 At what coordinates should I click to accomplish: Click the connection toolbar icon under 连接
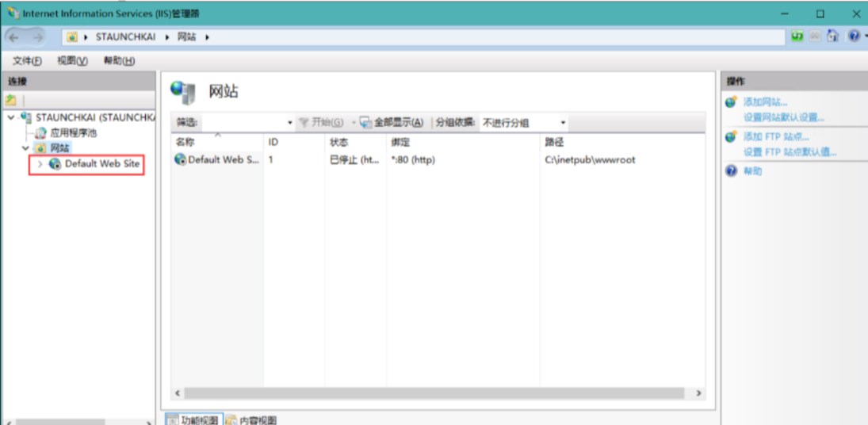pyautogui.click(x=10, y=100)
